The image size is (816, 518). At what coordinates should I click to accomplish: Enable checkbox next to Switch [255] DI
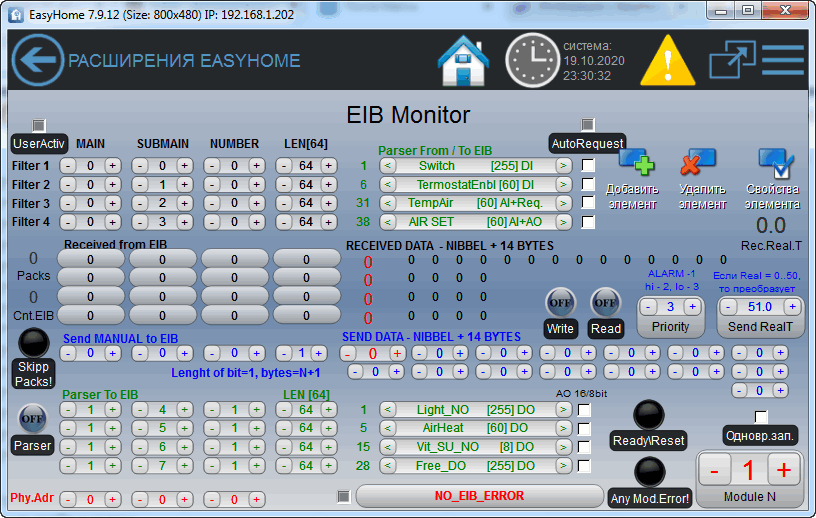[588, 165]
